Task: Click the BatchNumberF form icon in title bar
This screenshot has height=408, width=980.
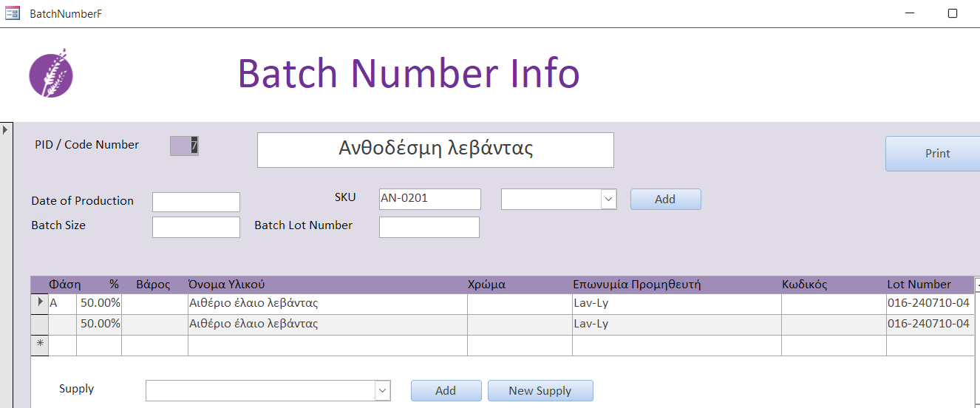Action: click(13, 13)
